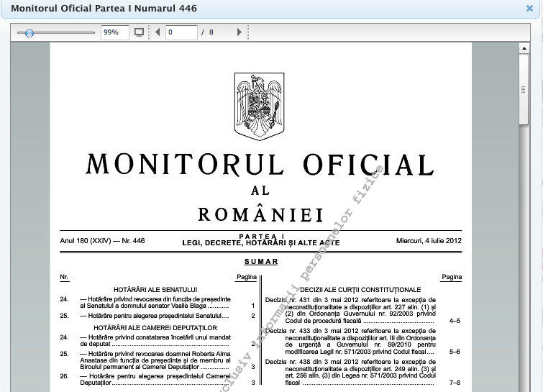Click entry about senator Vasile Blaga revocation
The image size is (543, 392).
click(155, 302)
